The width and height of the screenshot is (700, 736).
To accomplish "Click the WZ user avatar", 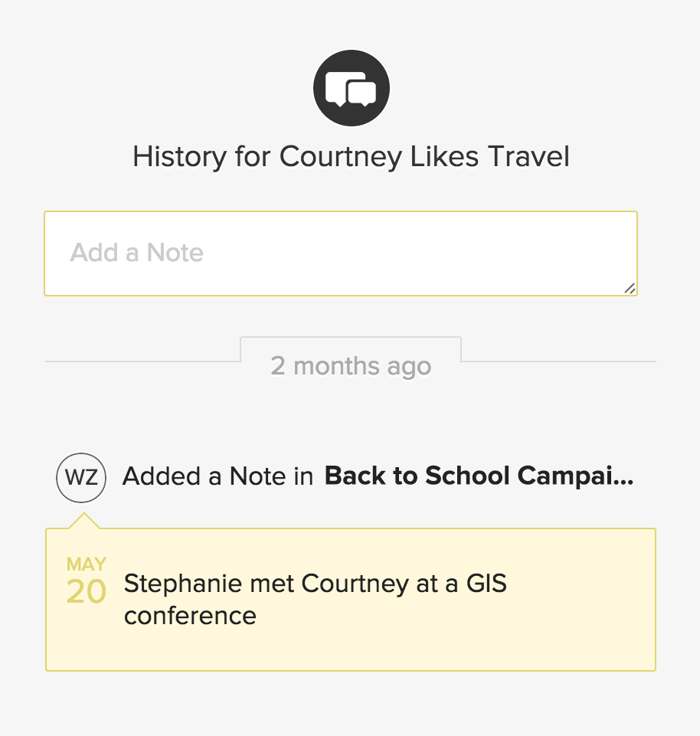I will pos(81,477).
